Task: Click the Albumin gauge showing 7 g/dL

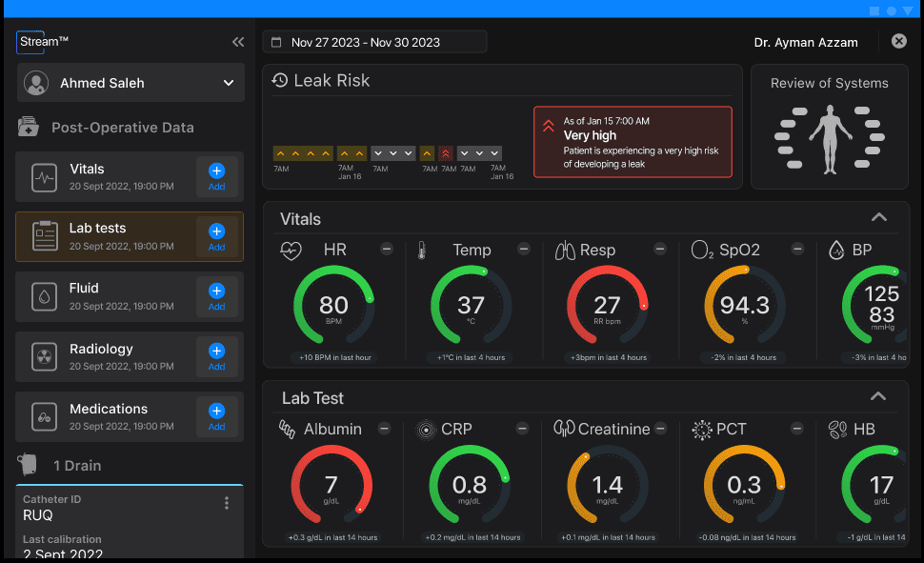Action: point(331,485)
